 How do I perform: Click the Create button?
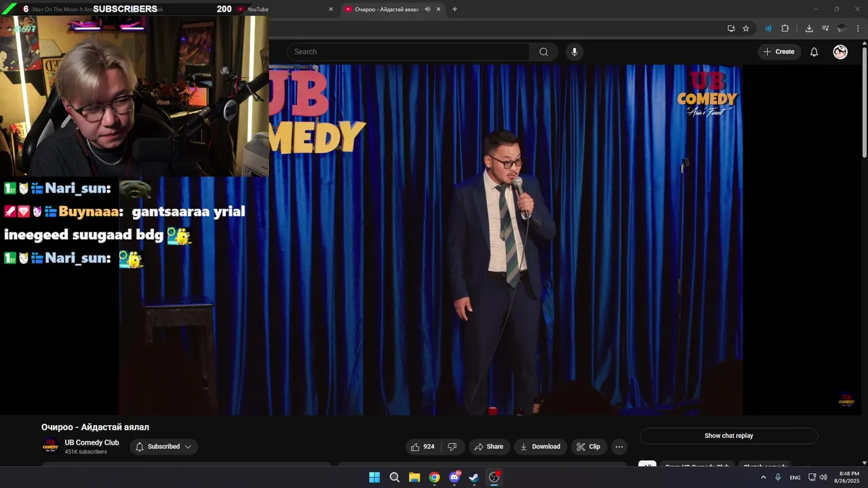pos(778,52)
